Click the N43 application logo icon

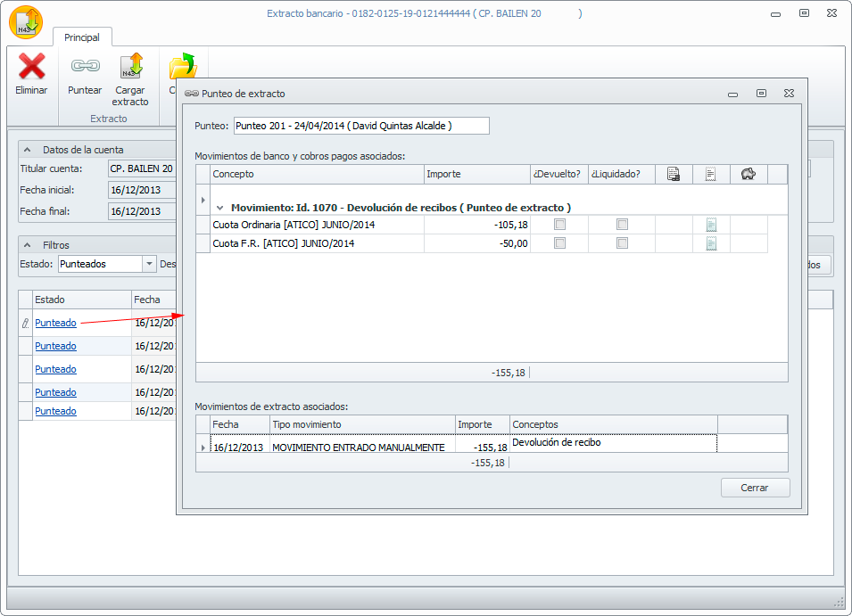click(x=25, y=21)
